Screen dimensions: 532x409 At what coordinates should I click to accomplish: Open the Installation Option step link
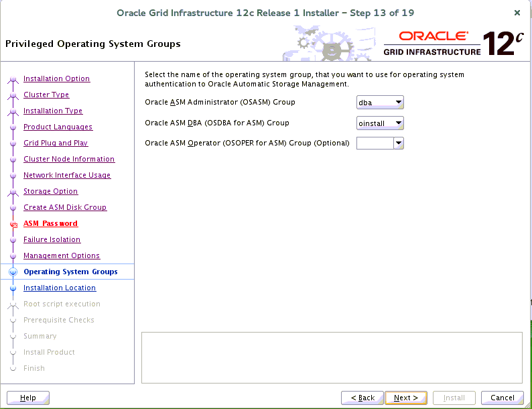point(57,78)
